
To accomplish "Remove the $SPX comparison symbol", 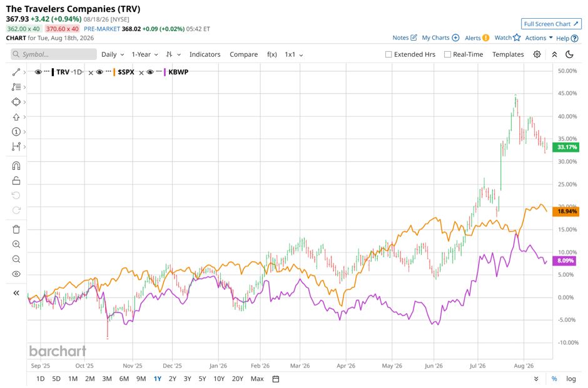I will click(141, 72).
